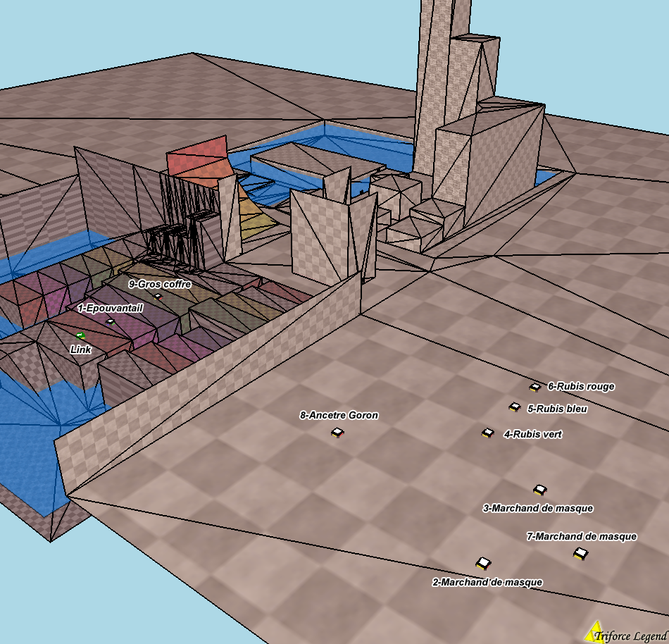The image size is (669, 644).
Task: Click the 4-Rubis vert marker cube
Action: click(x=488, y=433)
